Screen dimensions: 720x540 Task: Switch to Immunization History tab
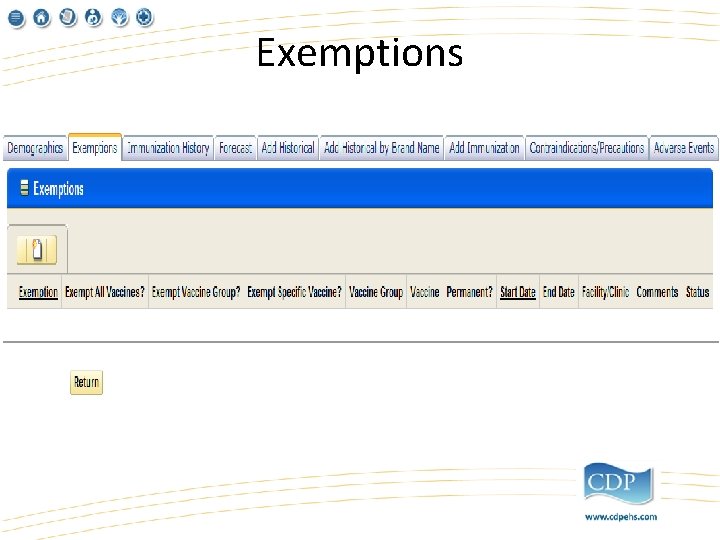(168, 148)
